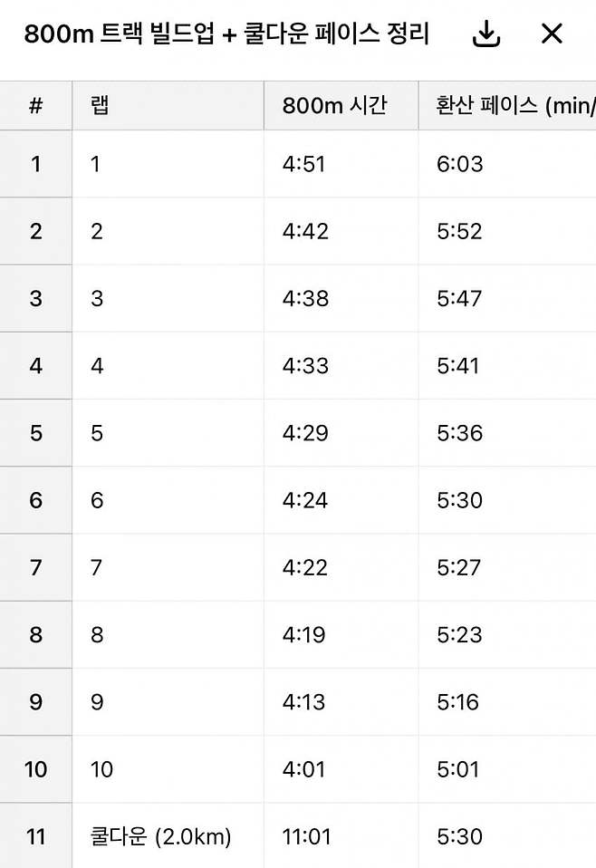Screen dimensions: 596x868
Task: Select row number 1 header
Action: coord(36,164)
